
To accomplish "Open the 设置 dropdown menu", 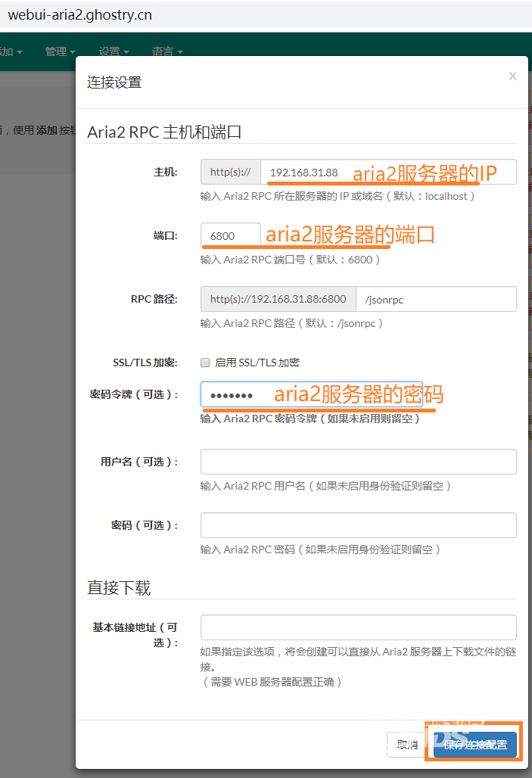I will [x=114, y=51].
